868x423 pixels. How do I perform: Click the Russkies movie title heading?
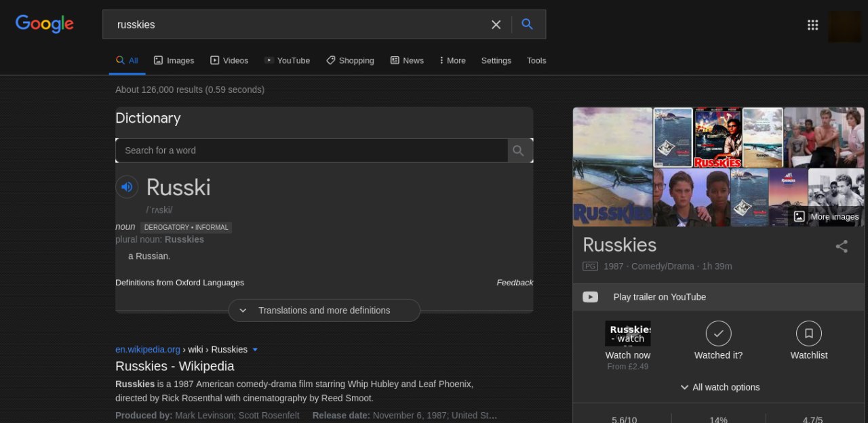click(620, 245)
